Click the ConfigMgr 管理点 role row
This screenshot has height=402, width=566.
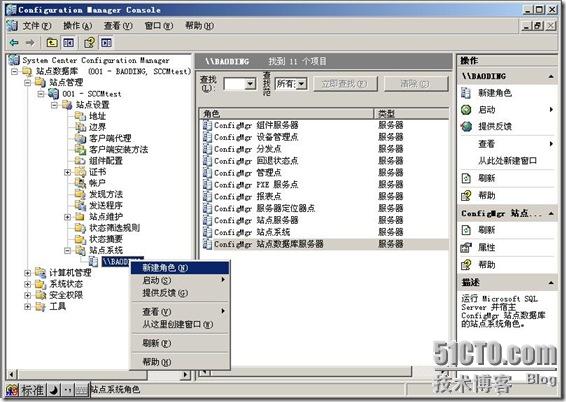click(324, 173)
